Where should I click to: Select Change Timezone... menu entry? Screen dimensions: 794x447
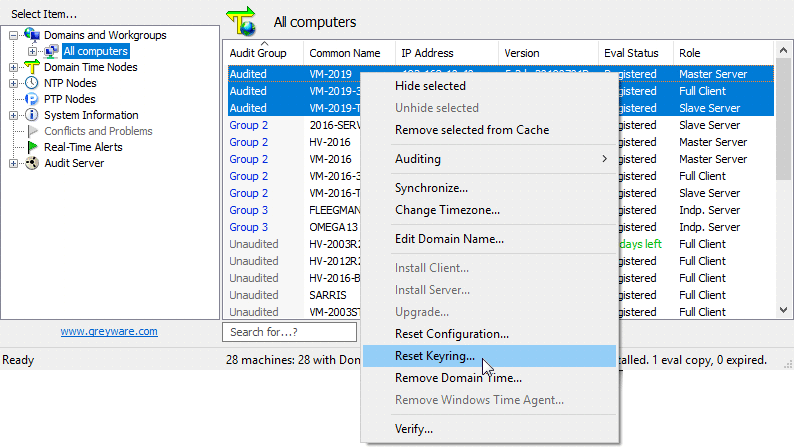[x=489, y=210]
